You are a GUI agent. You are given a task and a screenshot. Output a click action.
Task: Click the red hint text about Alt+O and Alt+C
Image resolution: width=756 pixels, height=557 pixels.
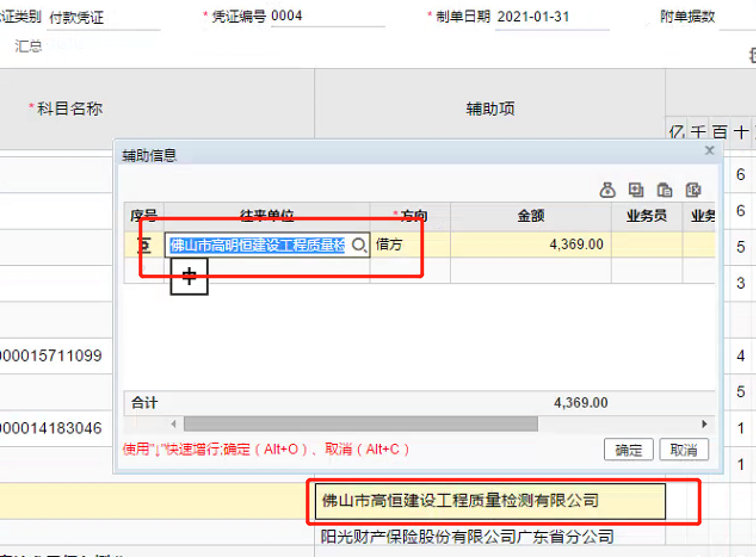pyautogui.click(x=266, y=449)
